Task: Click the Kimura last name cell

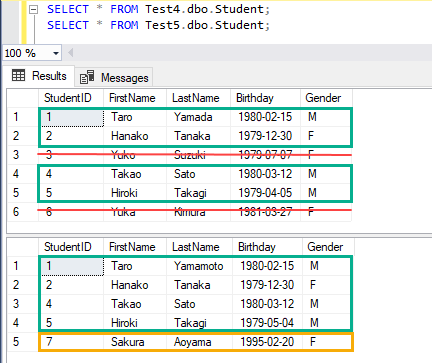Action: 198,212
